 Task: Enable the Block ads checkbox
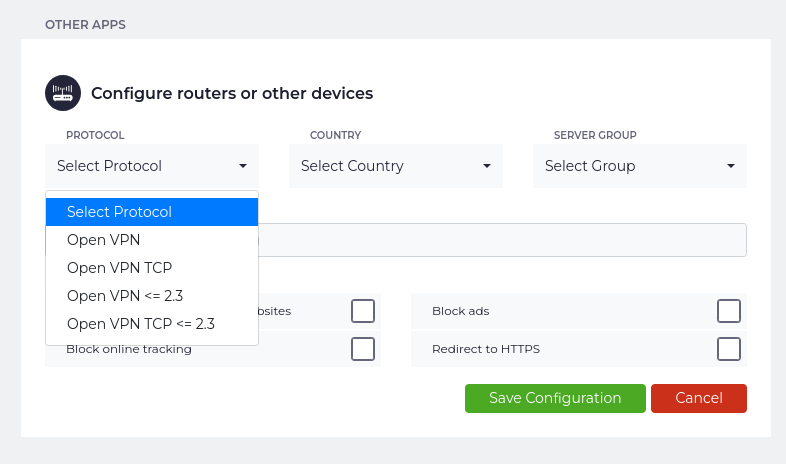pos(729,311)
